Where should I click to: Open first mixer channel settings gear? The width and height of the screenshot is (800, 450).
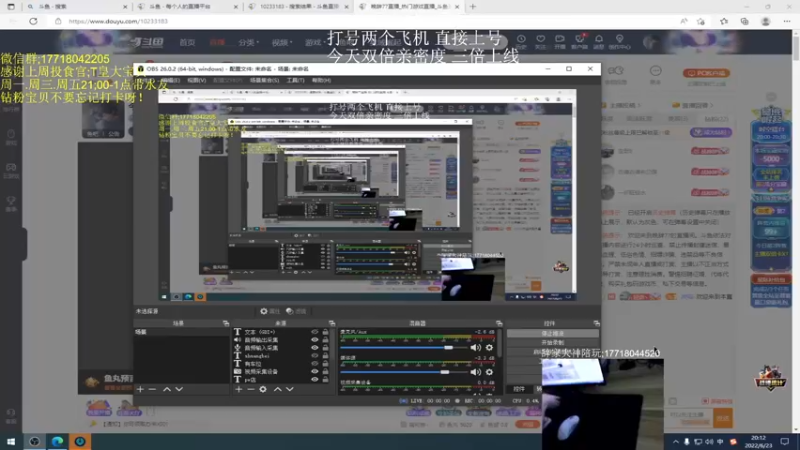[x=489, y=347]
